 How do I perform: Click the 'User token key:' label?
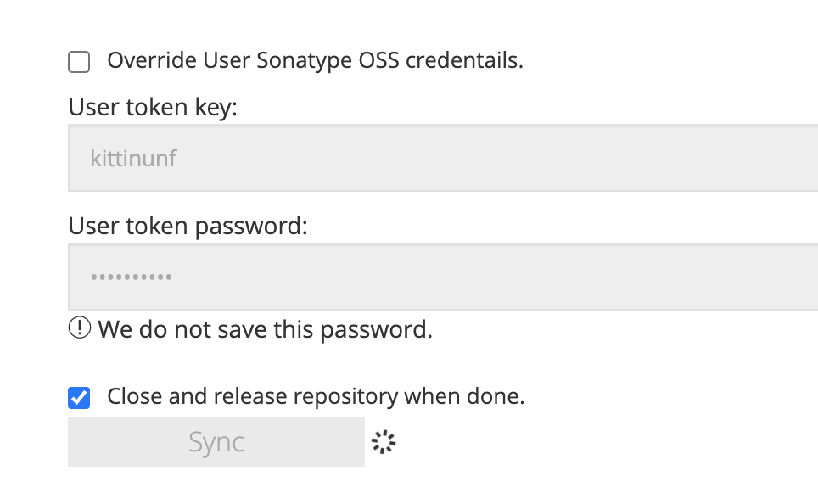point(153,108)
